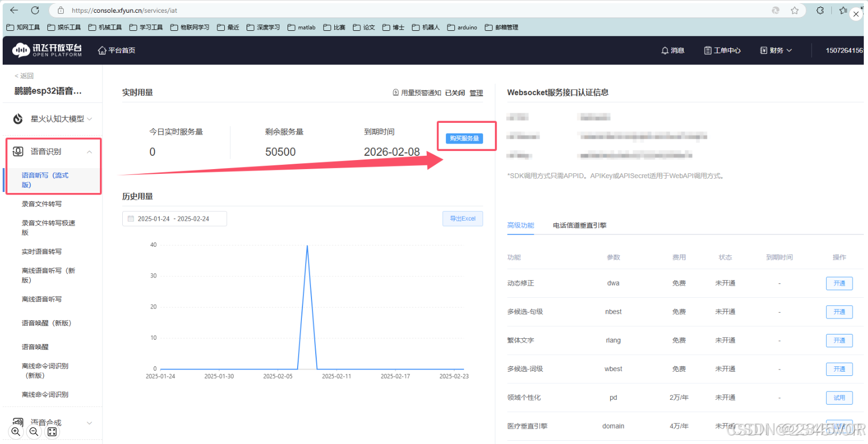Open 录音文件转写 in sidebar
The image size is (868, 444).
point(41,204)
